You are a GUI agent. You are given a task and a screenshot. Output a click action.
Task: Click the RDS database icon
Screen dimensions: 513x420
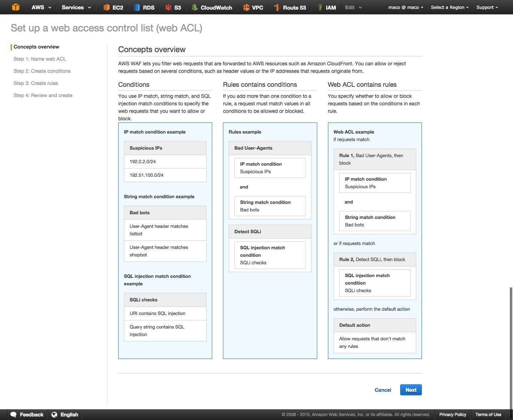click(x=137, y=7)
